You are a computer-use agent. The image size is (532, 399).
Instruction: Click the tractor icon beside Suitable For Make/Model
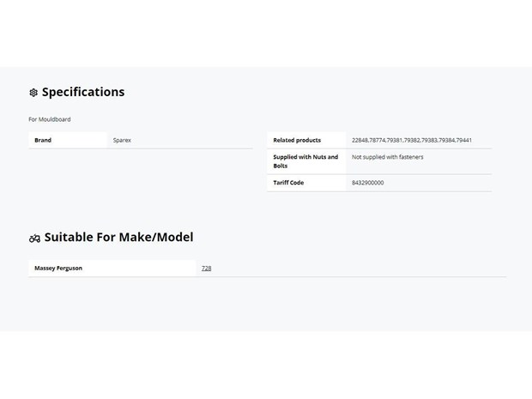tap(34, 239)
